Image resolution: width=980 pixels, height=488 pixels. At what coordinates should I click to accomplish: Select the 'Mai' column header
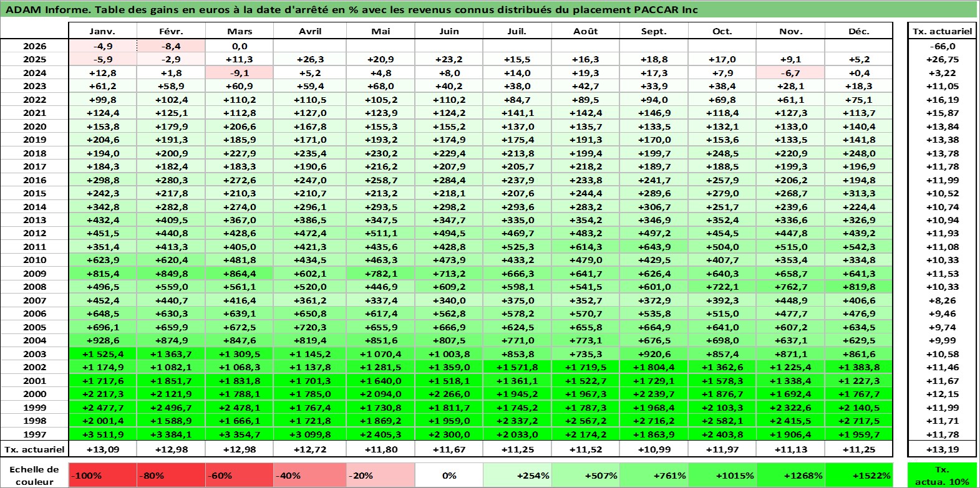381,31
